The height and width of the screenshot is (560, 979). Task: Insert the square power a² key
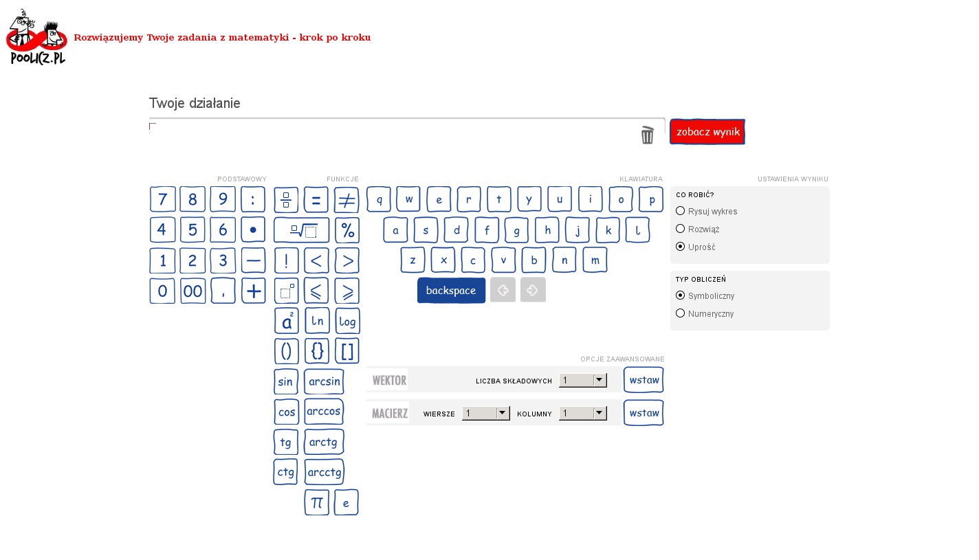pyautogui.click(x=287, y=321)
